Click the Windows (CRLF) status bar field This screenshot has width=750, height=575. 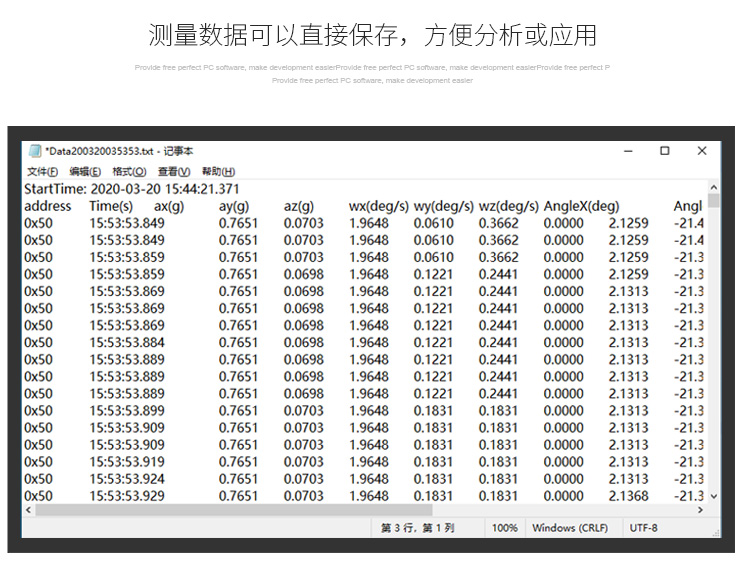567,528
